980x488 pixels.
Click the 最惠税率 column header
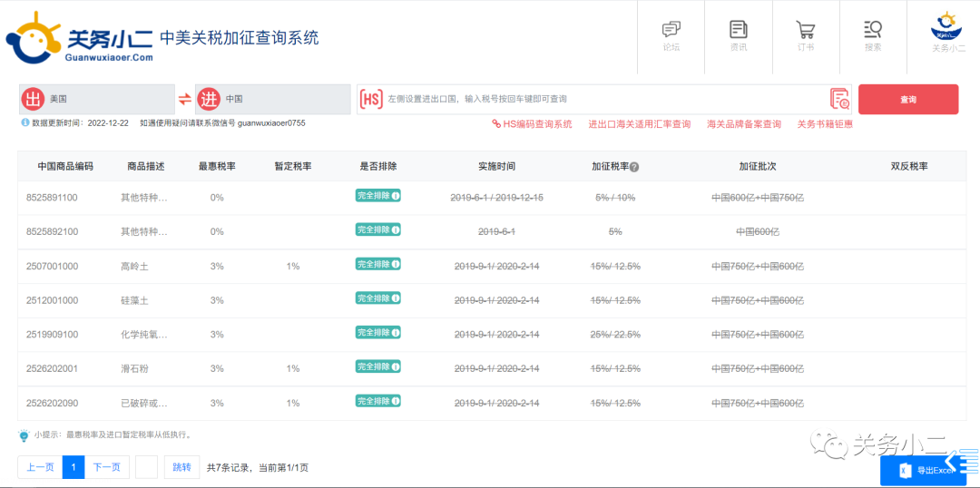tap(217, 167)
